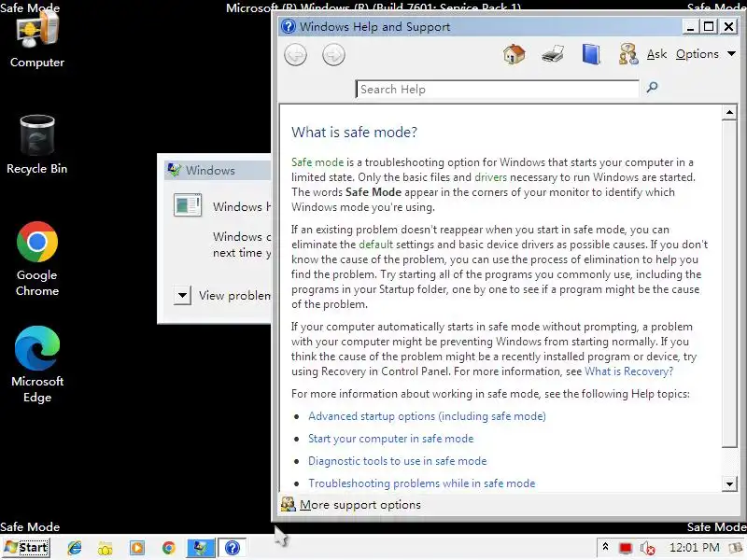Image resolution: width=747 pixels, height=560 pixels.
Task: Minimize the Help and Support window
Action: [x=690, y=26]
